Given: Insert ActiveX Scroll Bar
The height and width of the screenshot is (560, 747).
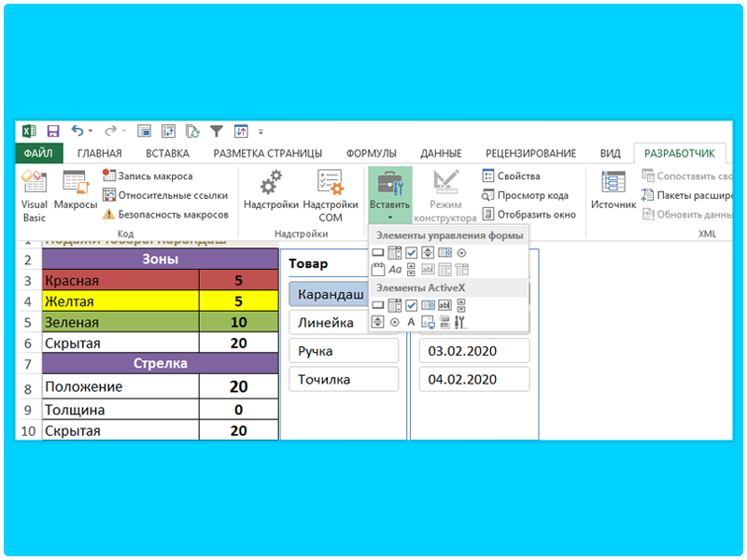Looking at the screenshot, I should click(x=461, y=305).
